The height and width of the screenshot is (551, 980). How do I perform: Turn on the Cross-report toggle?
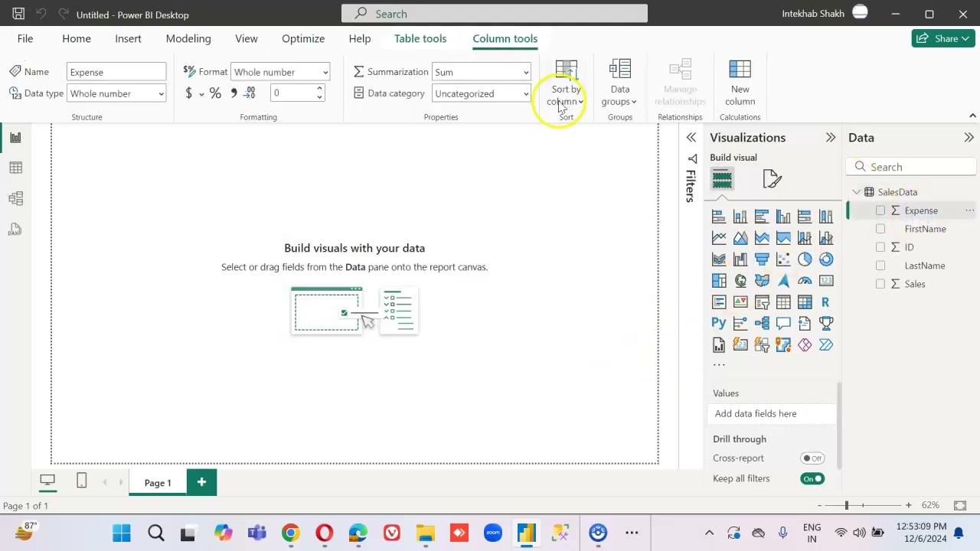point(812,458)
